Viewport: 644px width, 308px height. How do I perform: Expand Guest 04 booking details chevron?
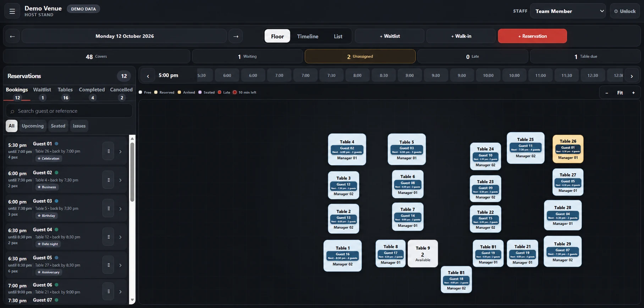(x=120, y=237)
